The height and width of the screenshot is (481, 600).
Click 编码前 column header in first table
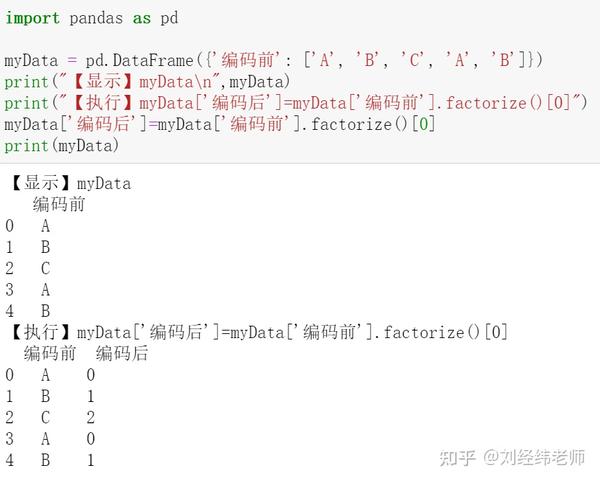(x=59, y=204)
